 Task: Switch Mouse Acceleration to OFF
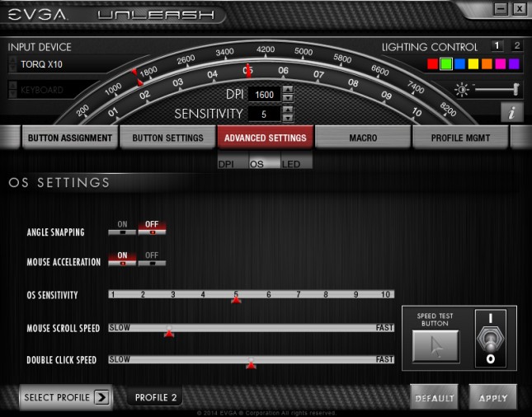pyautogui.click(x=152, y=258)
